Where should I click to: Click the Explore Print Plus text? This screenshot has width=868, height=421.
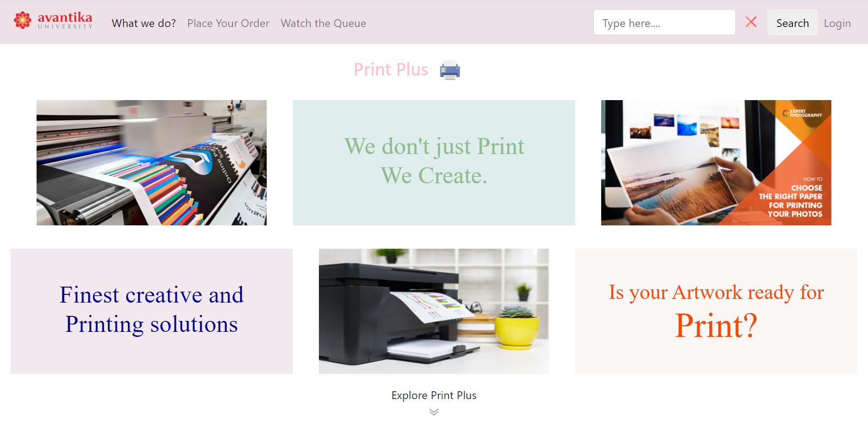click(434, 395)
